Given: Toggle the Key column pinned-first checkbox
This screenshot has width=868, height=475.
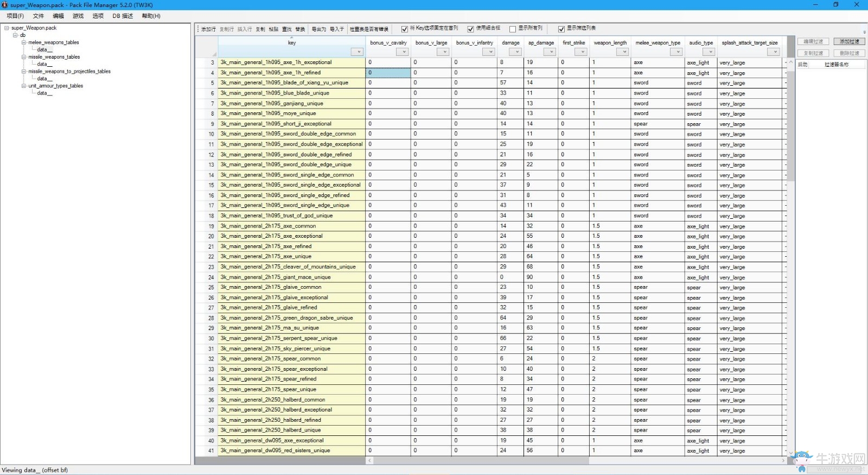Looking at the screenshot, I should pos(404,29).
